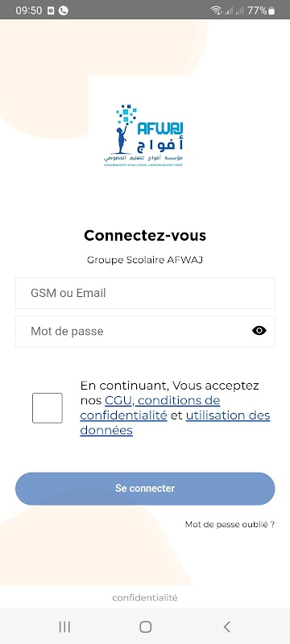Tap the Groupe Scolaire AFWAJ subtitle
This screenshot has width=290, height=644.
coord(145,260)
